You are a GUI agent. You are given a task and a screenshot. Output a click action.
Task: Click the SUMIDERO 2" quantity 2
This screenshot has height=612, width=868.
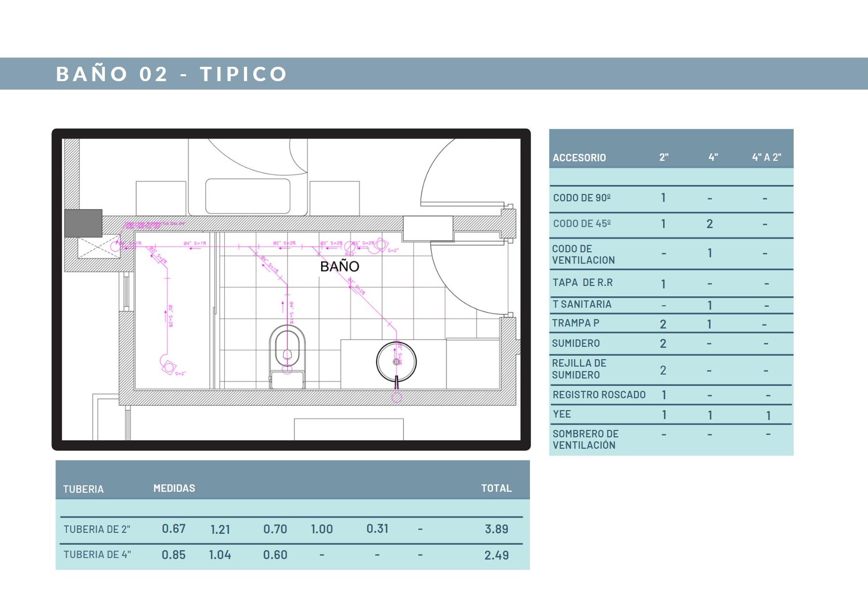tap(663, 344)
